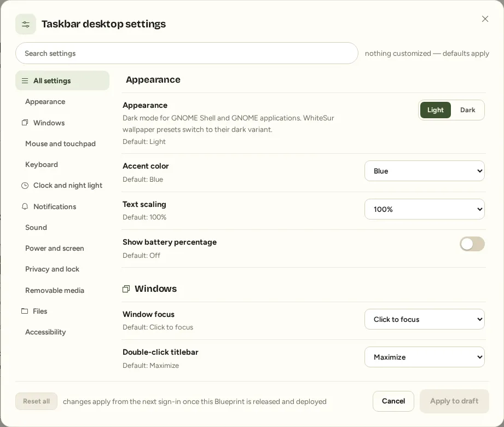Open Removable media category

pos(62,290)
